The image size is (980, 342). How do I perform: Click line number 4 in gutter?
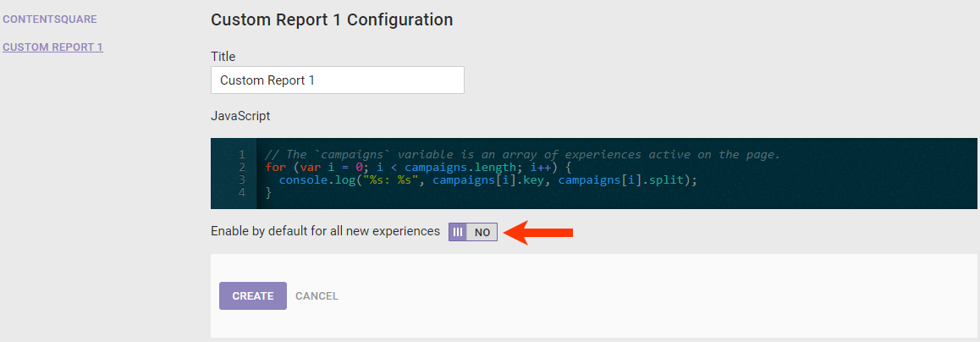(242, 193)
